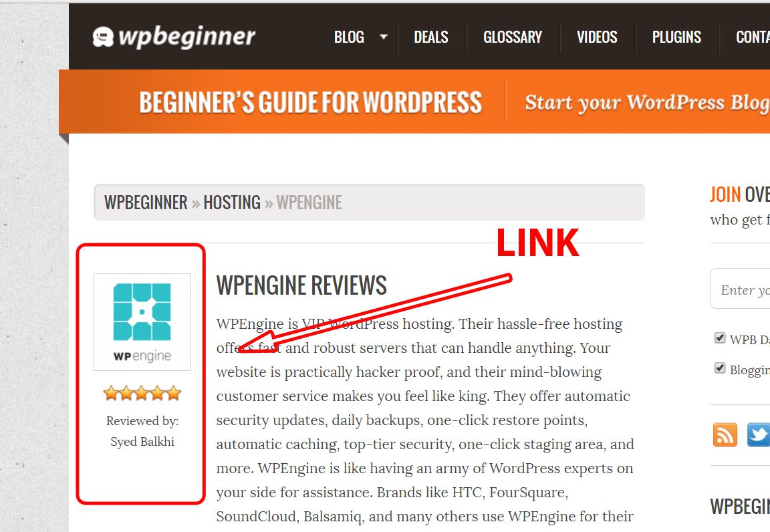Click the WP Engine logo thumbnail

(x=142, y=321)
